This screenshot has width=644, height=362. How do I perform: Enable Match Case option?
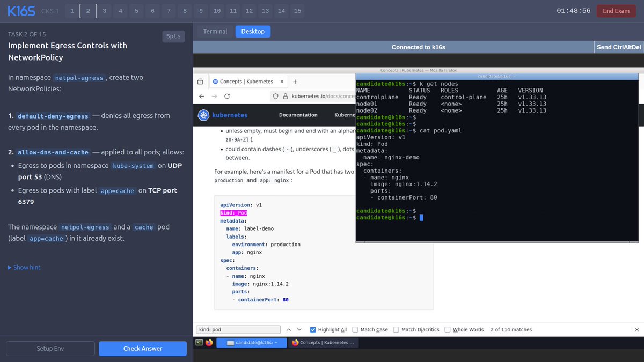[356, 329]
